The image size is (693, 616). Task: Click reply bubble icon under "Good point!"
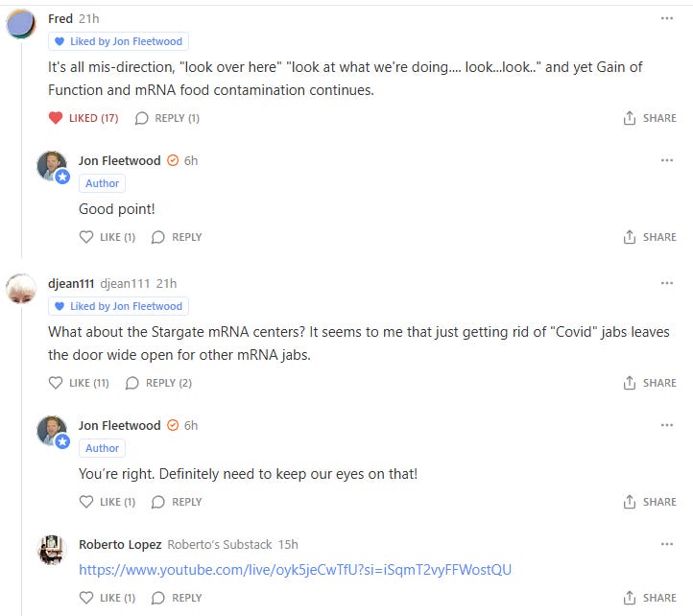[x=157, y=237]
